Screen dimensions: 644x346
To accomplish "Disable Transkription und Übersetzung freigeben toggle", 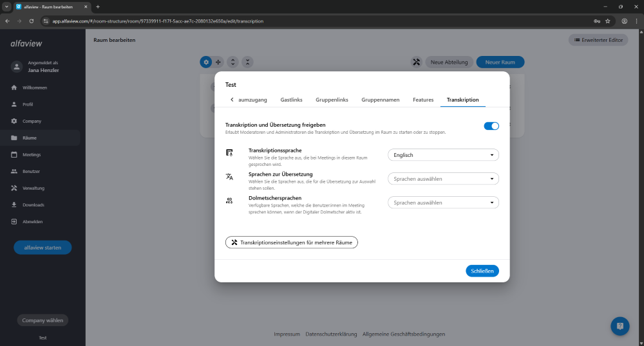I will [491, 126].
